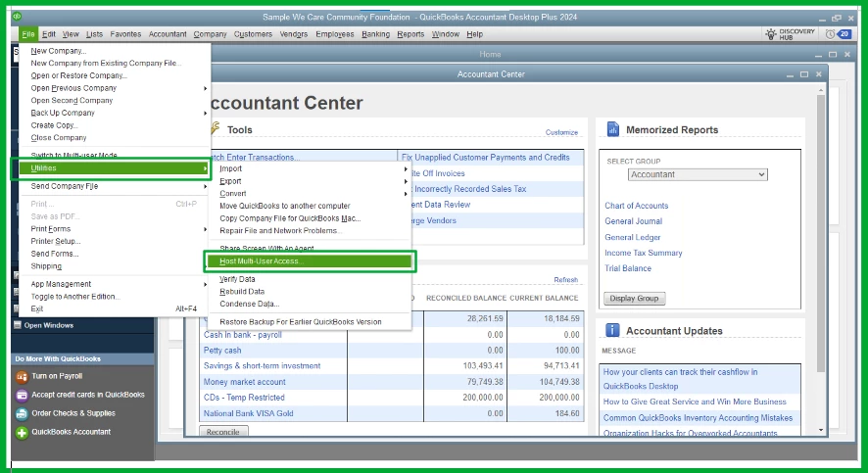The width and height of the screenshot is (868, 473).
Task: Open the Help menu
Action: 474,34
